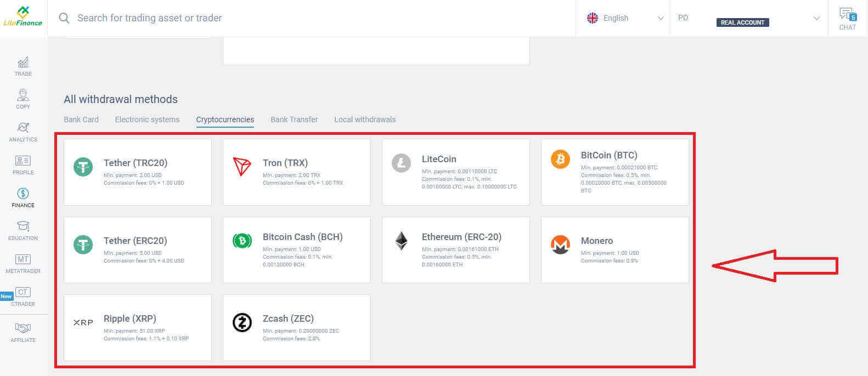Open the Chat icon
Screen dimensions: 868x376
848,14
